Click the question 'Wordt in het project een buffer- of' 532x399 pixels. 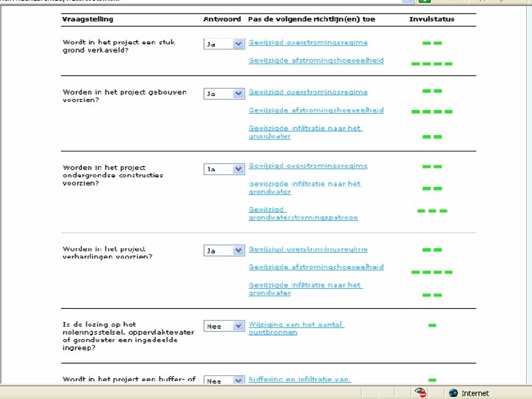(129, 379)
